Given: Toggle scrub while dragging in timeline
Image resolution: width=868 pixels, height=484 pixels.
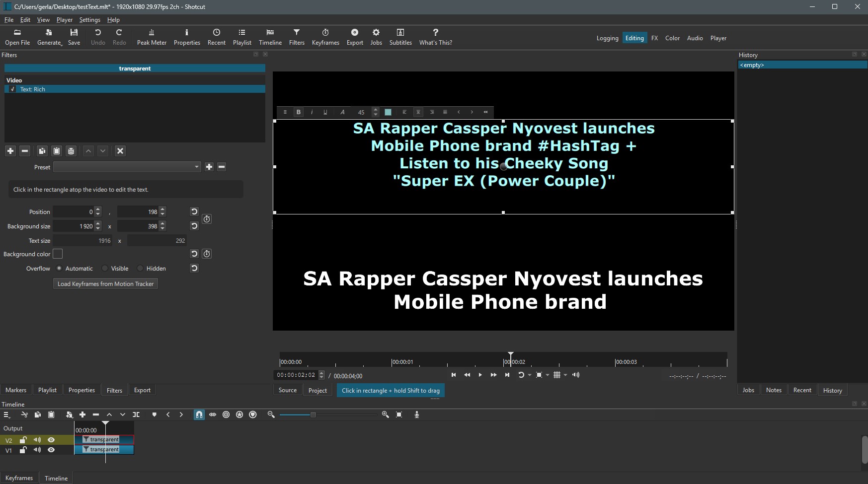Looking at the screenshot, I should pos(213,415).
